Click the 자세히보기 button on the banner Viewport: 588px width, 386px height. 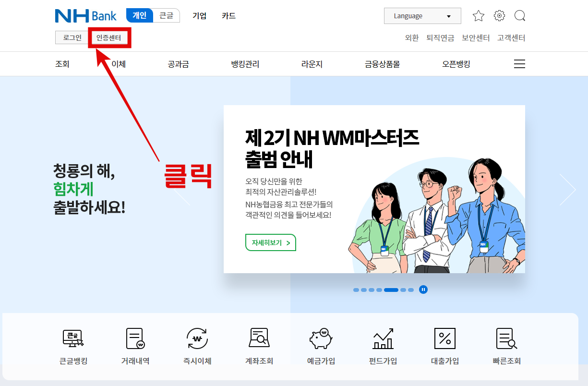point(271,242)
